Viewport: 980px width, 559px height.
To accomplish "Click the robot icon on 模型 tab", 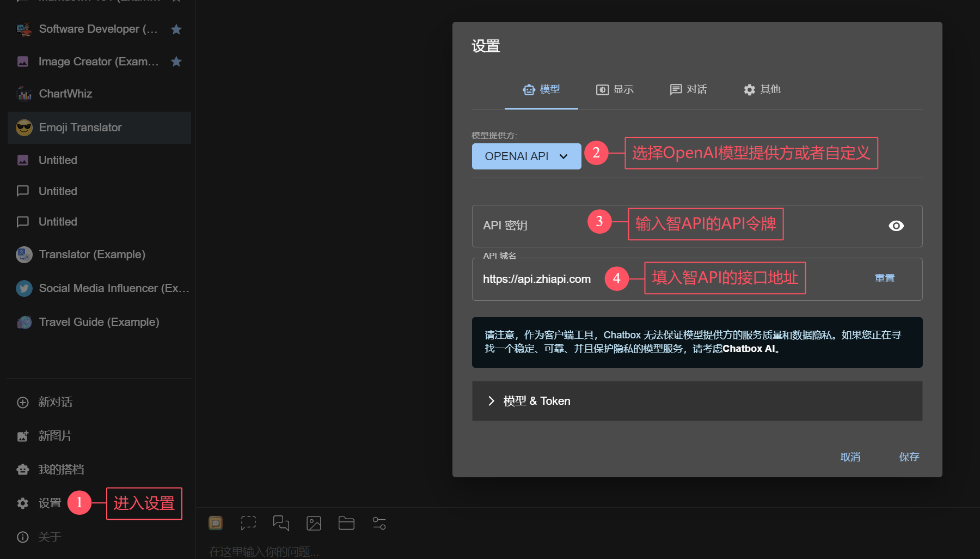I will [x=529, y=90].
